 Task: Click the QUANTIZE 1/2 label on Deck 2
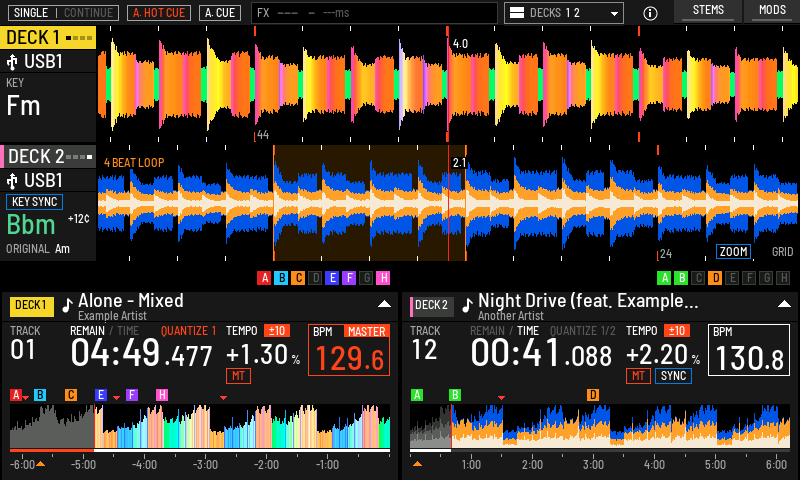[583, 331]
